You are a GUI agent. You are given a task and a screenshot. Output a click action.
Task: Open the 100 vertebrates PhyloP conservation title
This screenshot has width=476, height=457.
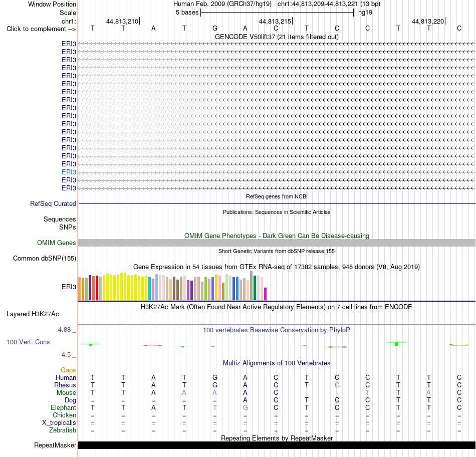[277, 330]
